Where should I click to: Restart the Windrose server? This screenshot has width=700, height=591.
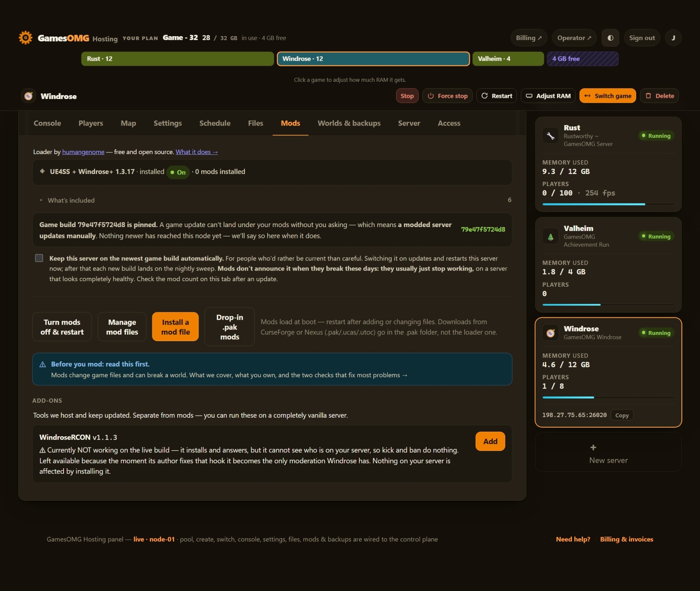click(496, 96)
